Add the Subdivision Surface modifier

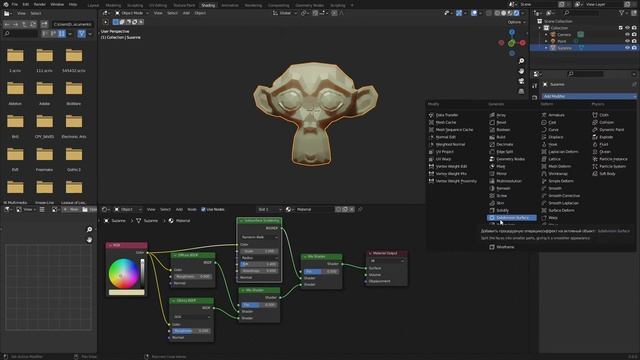(x=512, y=218)
